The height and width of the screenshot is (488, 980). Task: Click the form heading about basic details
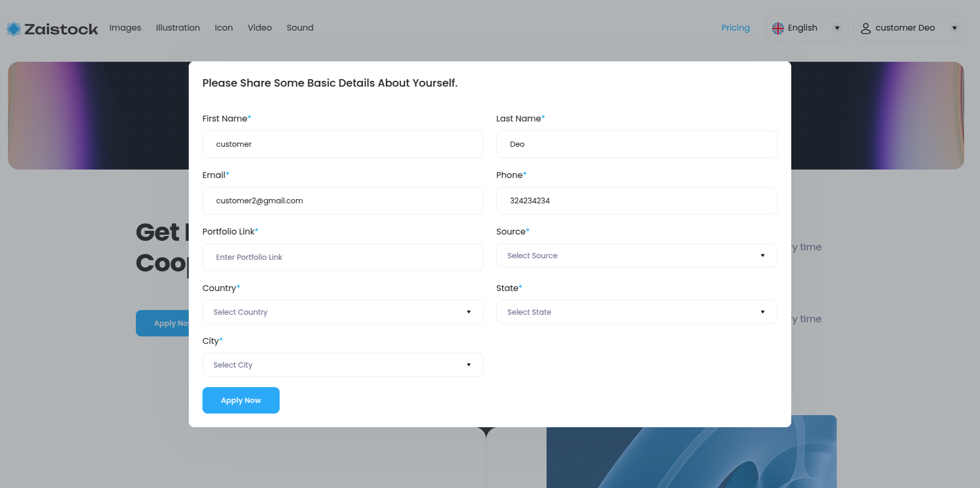(330, 83)
